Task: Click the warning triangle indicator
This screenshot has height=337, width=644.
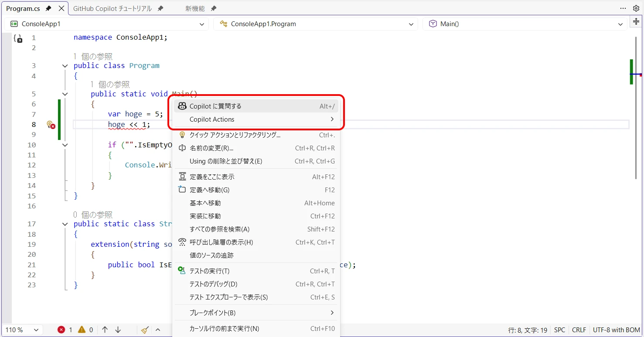Action: pyautogui.click(x=82, y=330)
